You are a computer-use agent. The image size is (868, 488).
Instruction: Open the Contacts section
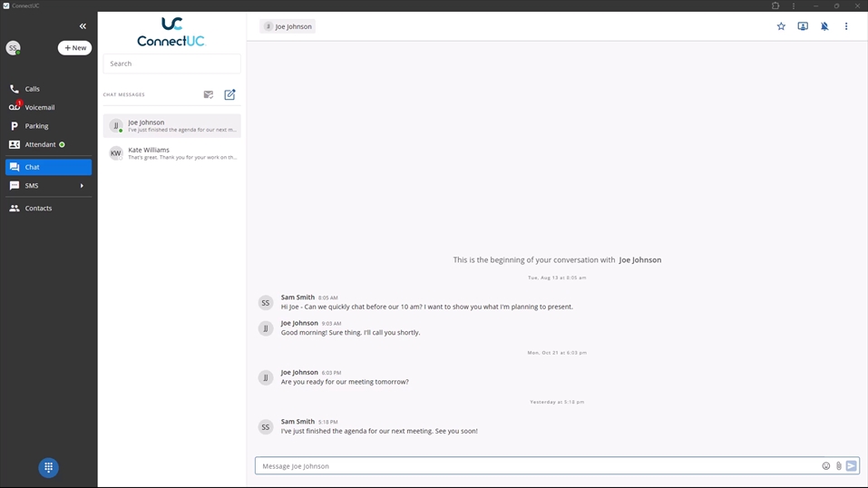pyautogui.click(x=38, y=209)
